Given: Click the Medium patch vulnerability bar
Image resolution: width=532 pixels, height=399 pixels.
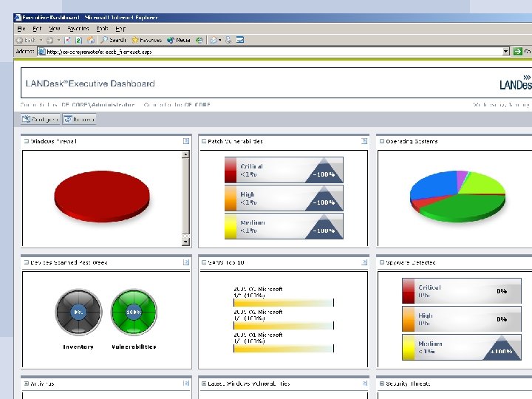Looking at the screenshot, I should pos(284,226).
